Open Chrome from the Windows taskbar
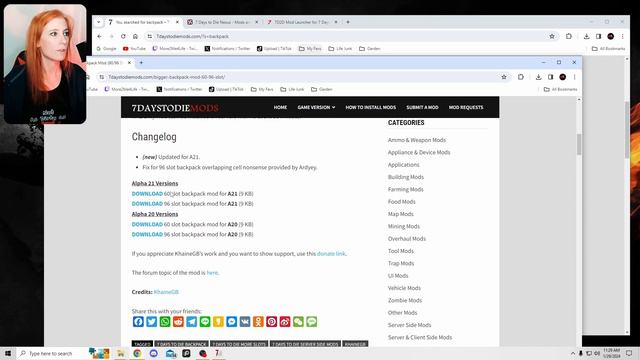This screenshot has width=640, height=360. (x=137, y=353)
